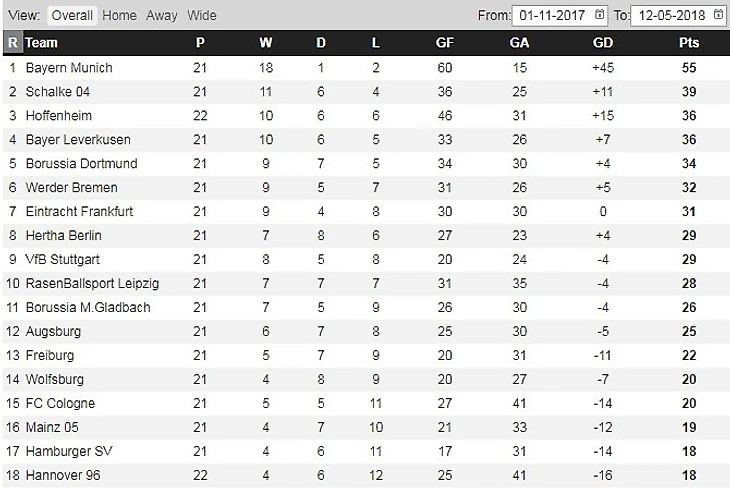Open the Borussia Dortmund team link
The height and width of the screenshot is (488, 730).
[x=81, y=164]
